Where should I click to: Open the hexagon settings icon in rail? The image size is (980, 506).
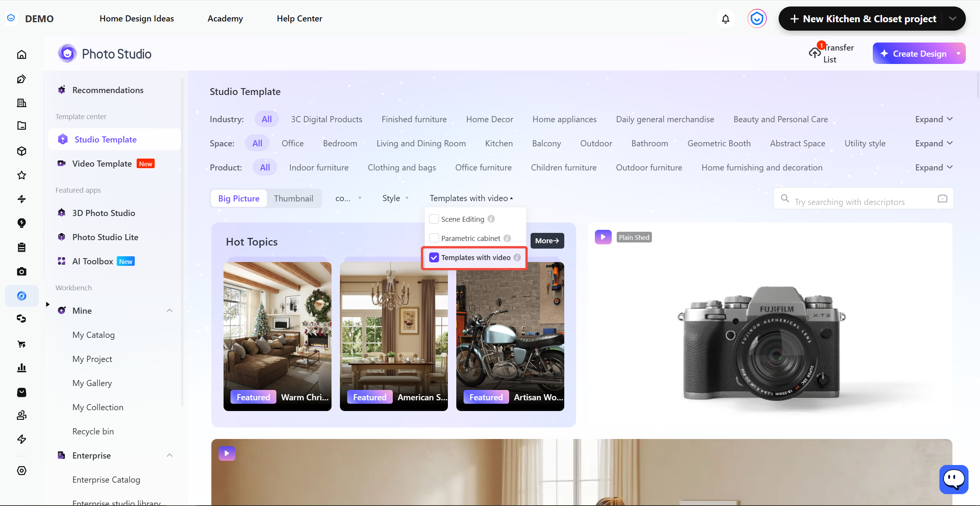22,470
